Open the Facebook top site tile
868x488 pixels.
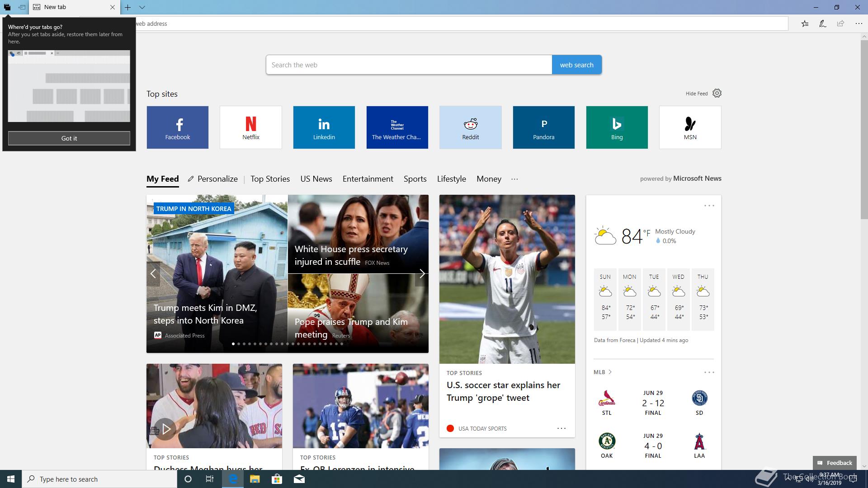[x=178, y=127]
